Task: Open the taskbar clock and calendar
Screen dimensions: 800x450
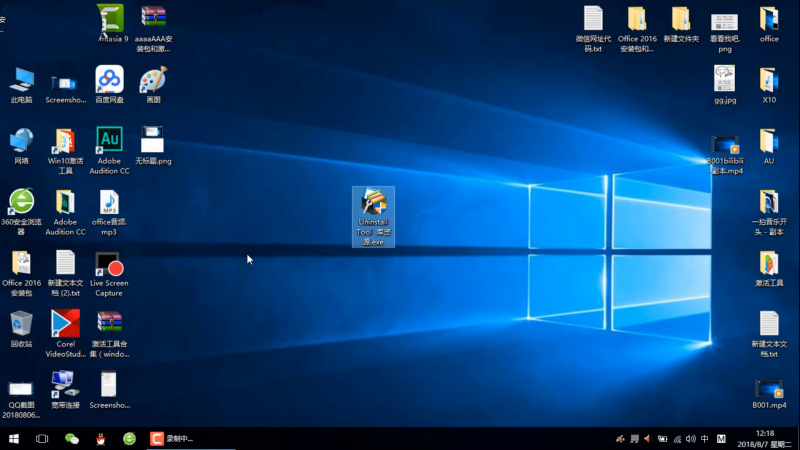Action: pyautogui.click(x=764, y=439)
